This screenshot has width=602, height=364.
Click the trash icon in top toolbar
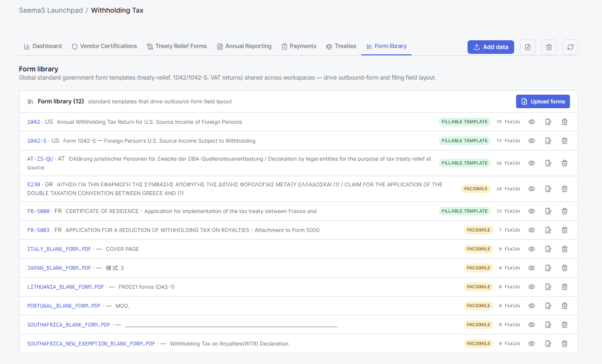(549, 47)
